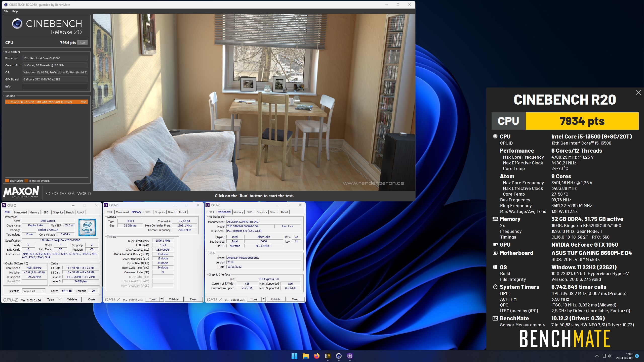Open the Socket #1 selection dropdown
Screen dimensions: 644x362
click(33, 291)
